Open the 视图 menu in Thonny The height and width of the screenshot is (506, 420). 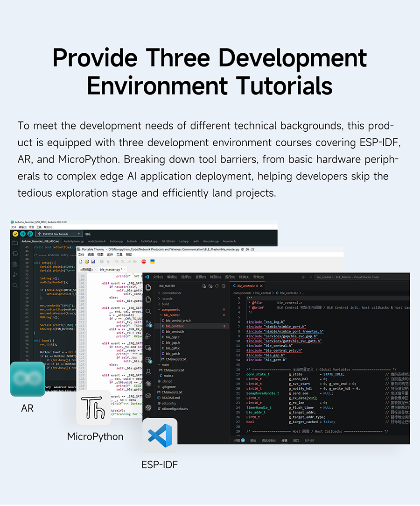[100, 255]
